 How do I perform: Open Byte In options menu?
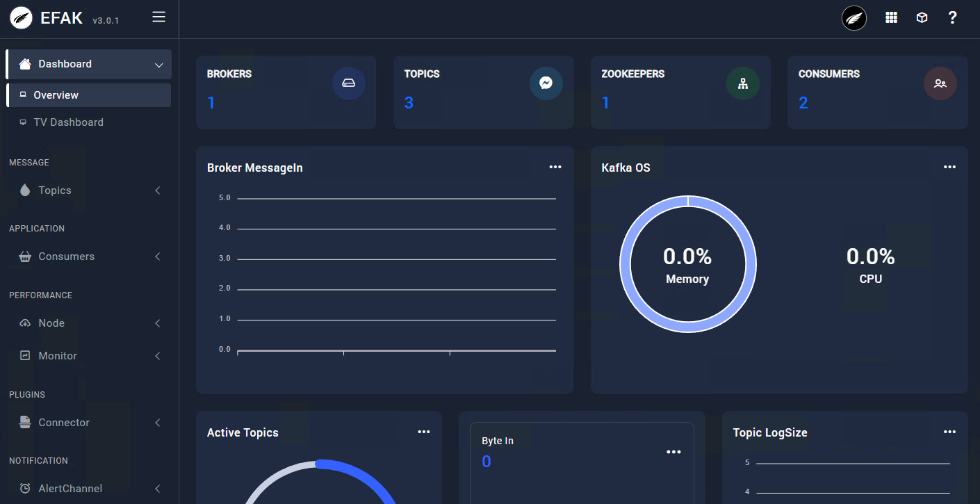(673, 452)
